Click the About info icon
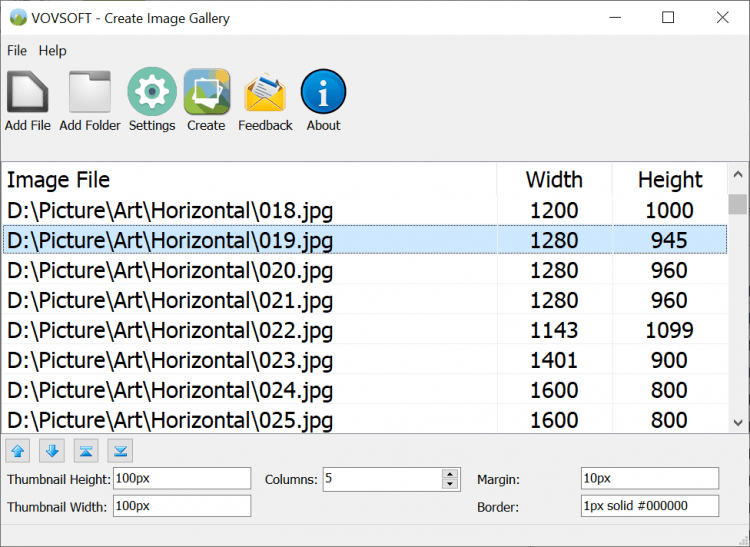This screenshot has width=750, height=547. click(323, 93)
